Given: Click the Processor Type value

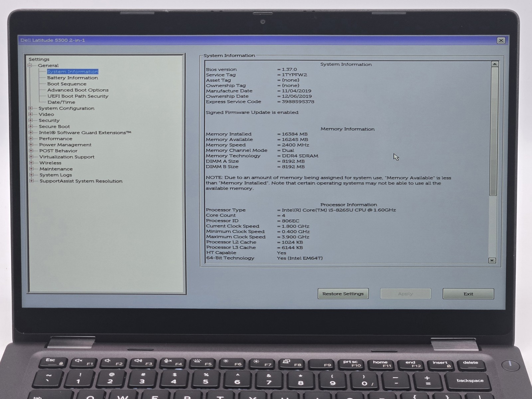Looking at the screenshot, I should pyautogui.click(x=339, y=210).
